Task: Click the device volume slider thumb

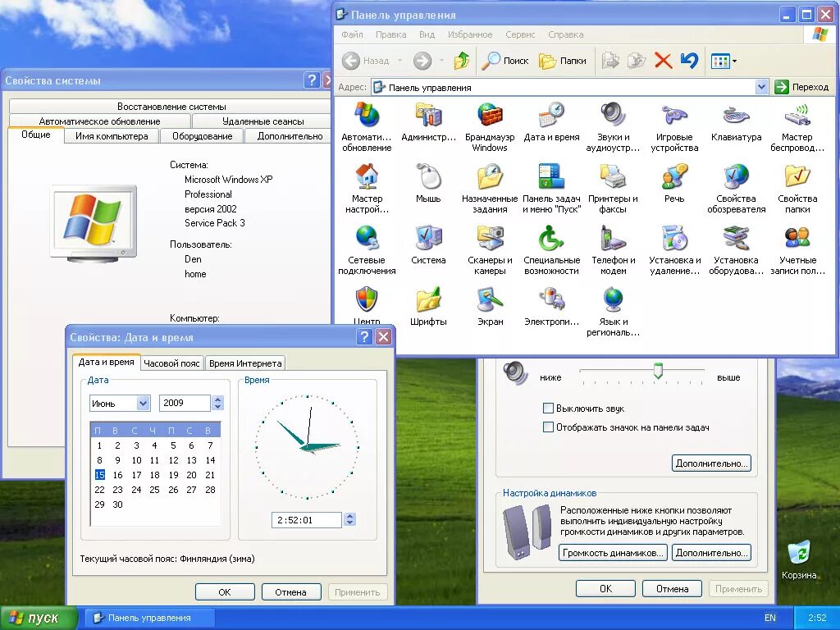Action: (x=658, y=371)
